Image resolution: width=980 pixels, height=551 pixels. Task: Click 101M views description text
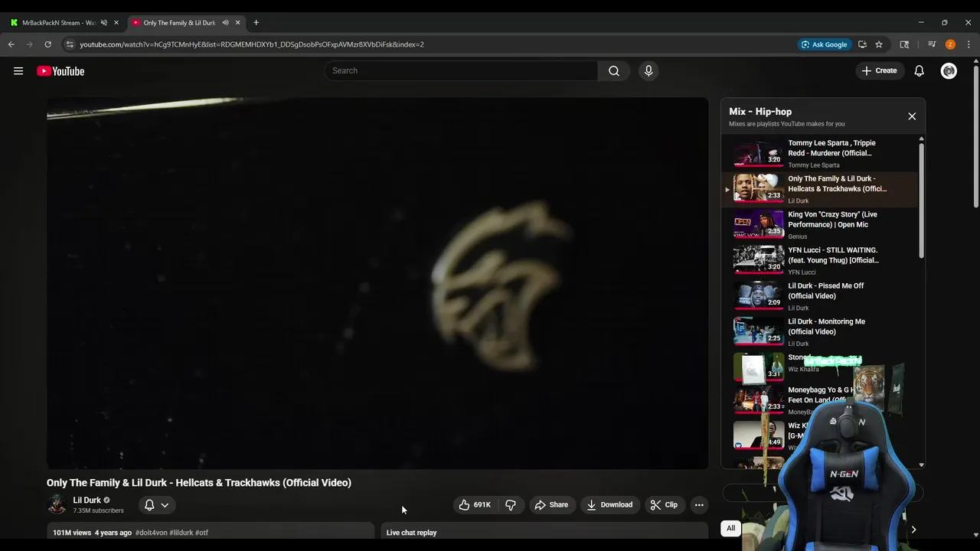pyautogui.click(x=72, y=533)
